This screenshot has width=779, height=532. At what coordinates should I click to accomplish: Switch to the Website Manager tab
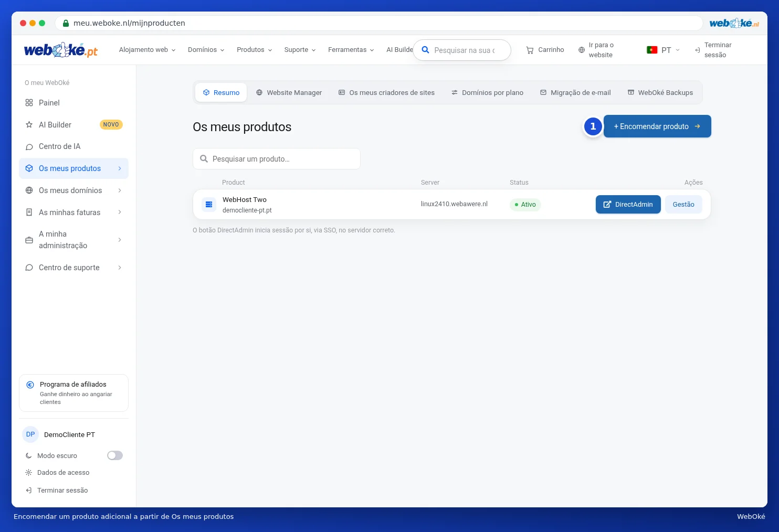point(289,93)
